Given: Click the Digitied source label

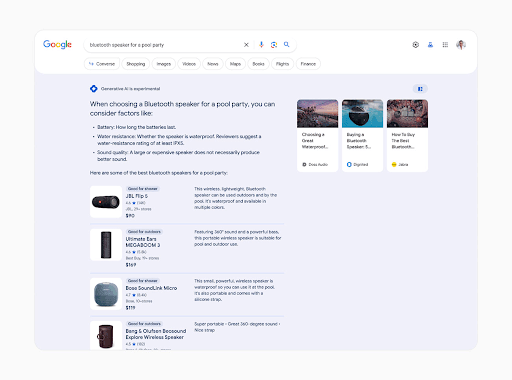Looking at the screenshot, I should coord(357,164).
